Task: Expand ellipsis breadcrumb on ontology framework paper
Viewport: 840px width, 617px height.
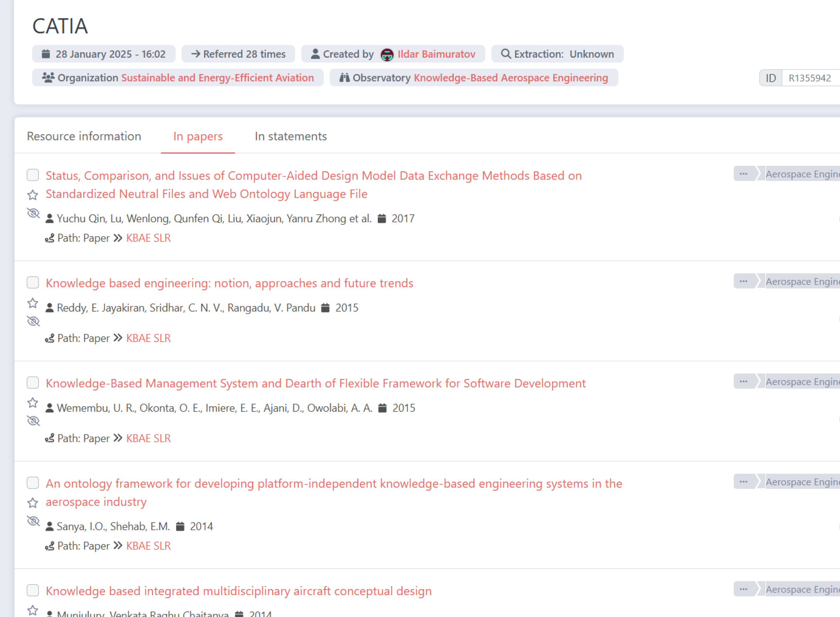Action: [x=743, y=482]
